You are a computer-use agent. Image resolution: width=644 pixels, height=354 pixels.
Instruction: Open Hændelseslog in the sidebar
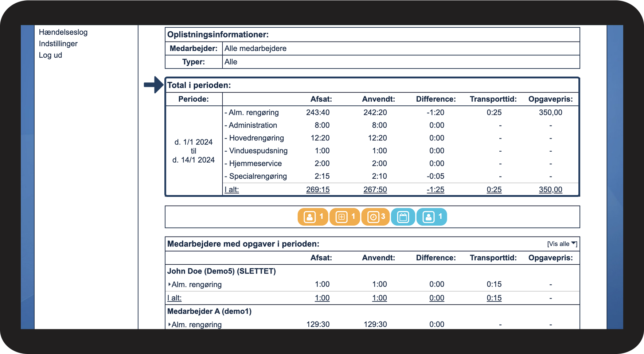(x=63, y=32)
